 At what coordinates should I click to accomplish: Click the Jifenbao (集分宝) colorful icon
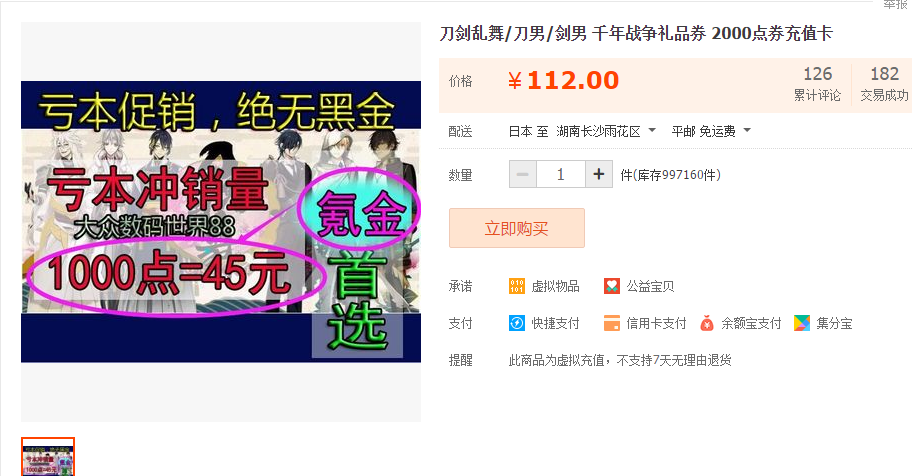coord(801,323)
